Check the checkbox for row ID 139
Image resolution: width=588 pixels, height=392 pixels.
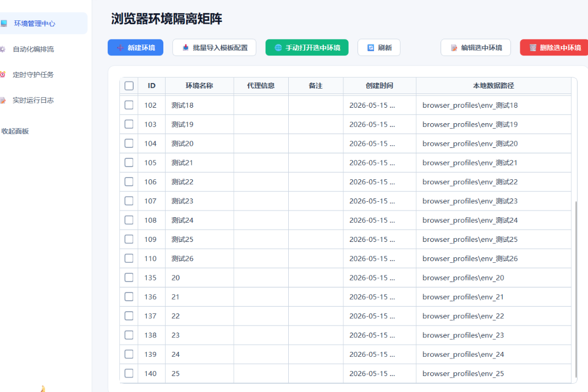point(129,354)
